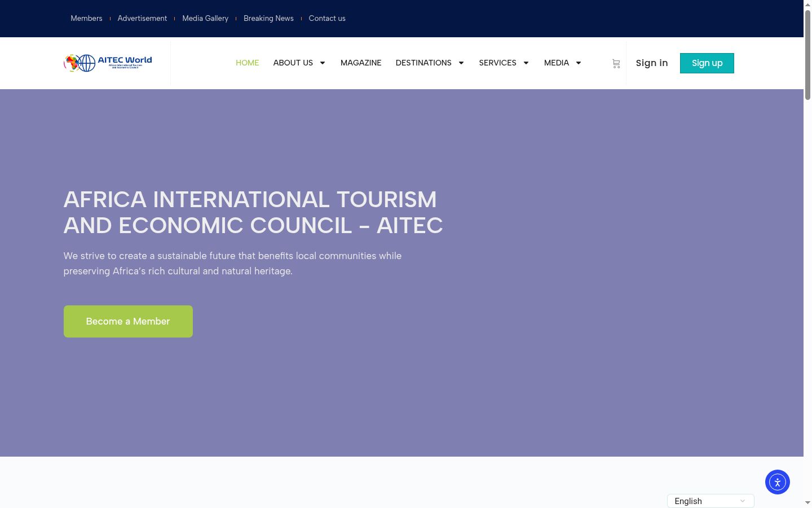Image resolution: width=812 pixels, height=508 pixels.
Task: Click the AITEC World logo
Action: click(108, 63)
